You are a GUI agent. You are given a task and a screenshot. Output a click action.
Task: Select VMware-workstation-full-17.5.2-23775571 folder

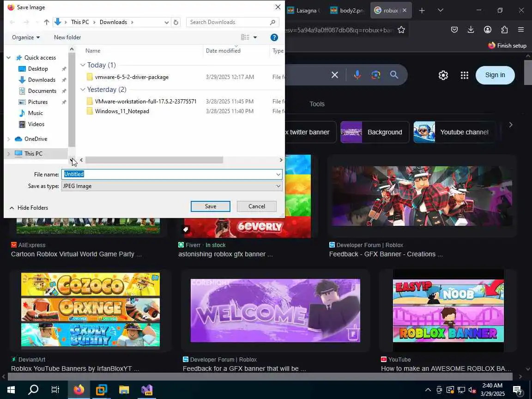pos(145,102)
